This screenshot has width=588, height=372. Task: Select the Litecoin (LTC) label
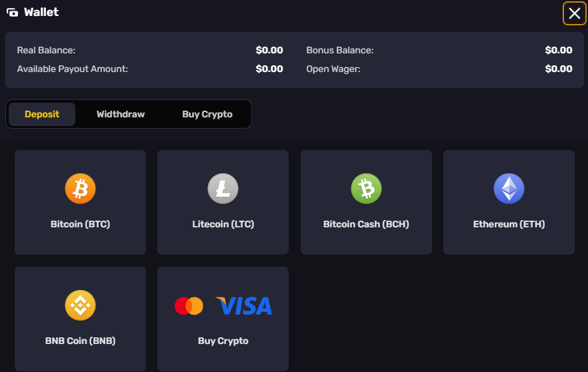click(x=223, y=224)
